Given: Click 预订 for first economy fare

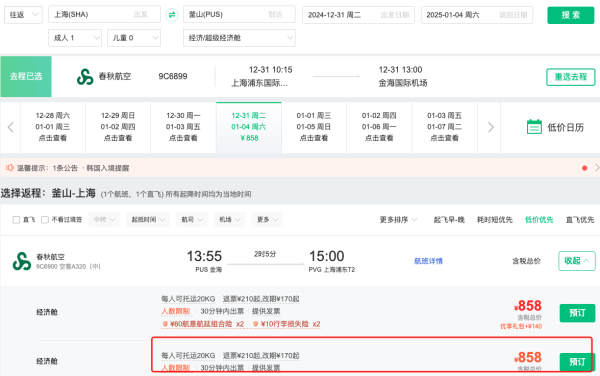Looking at the screenshot, I should click(x=577, y=313).
